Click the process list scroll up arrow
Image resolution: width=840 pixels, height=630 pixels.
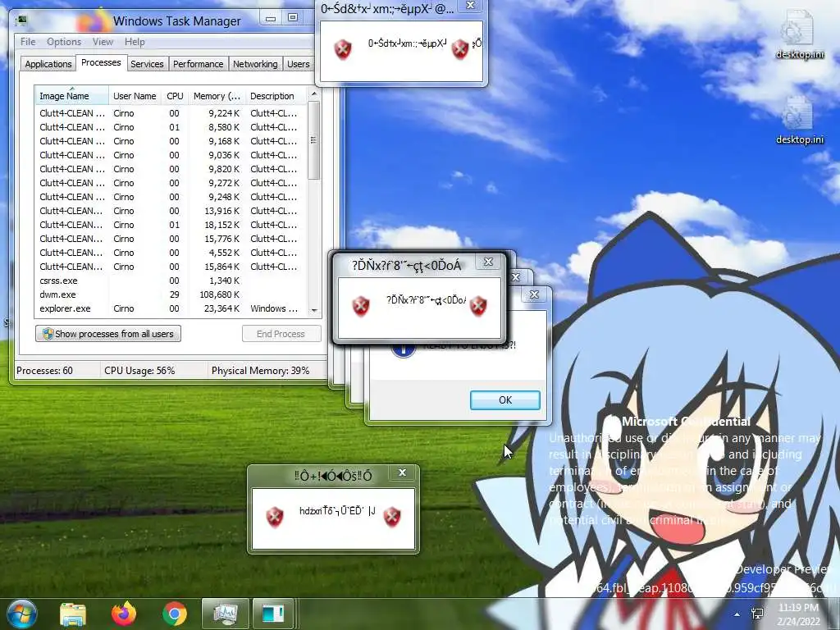click(314, 94)
